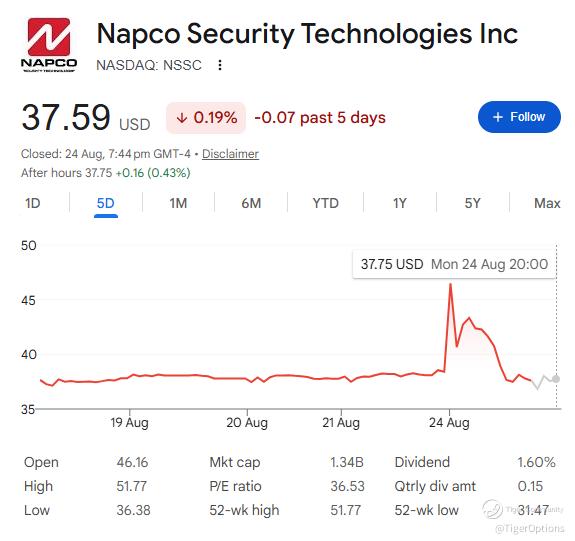Follow Napco Security Technologies stock

(x=519, y=117)
